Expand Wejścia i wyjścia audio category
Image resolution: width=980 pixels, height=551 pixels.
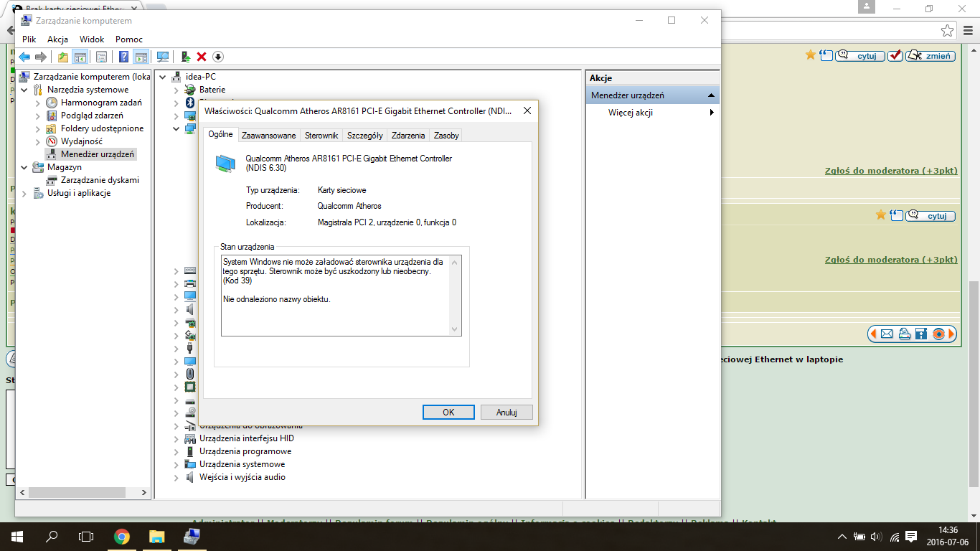[176, 477]
